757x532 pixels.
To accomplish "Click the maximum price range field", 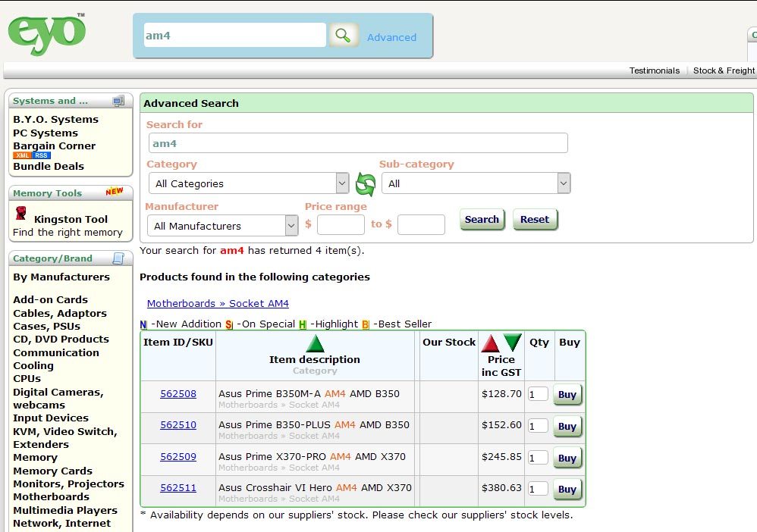I will coord(421,225).
